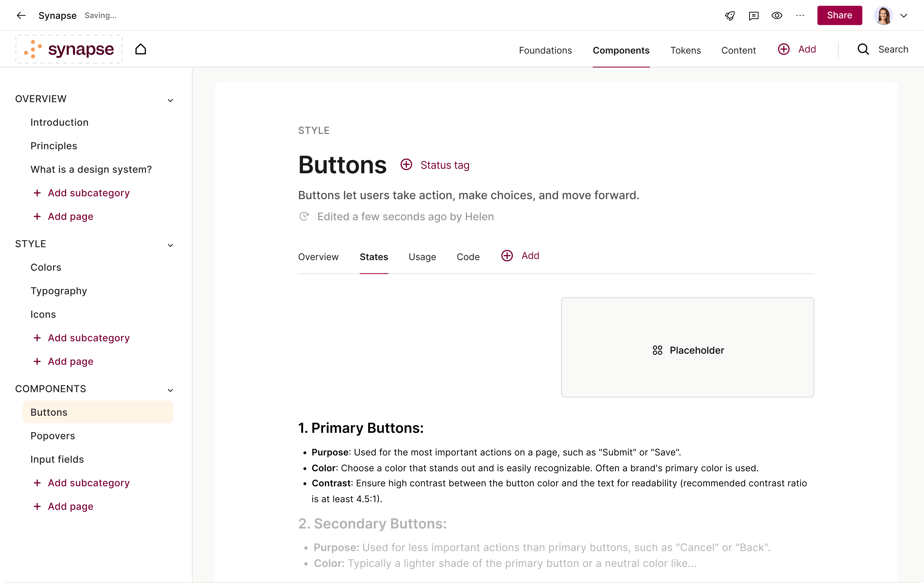Viewport: 924px width, 583px height.
Task: Toggle the eye preview icon
Action: [777, 15]
